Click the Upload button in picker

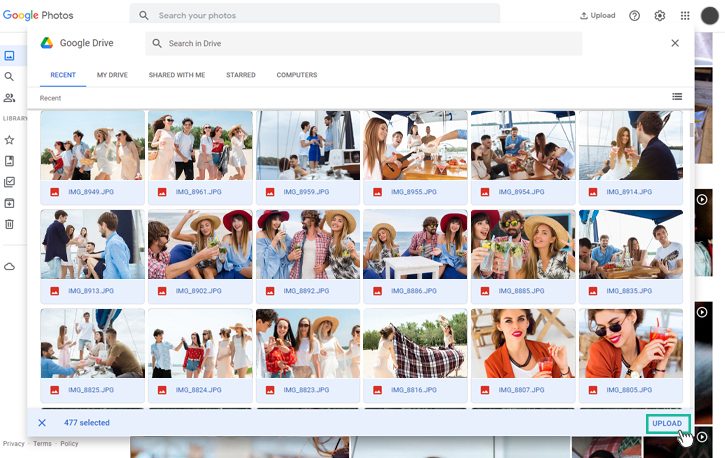[667, 423]
